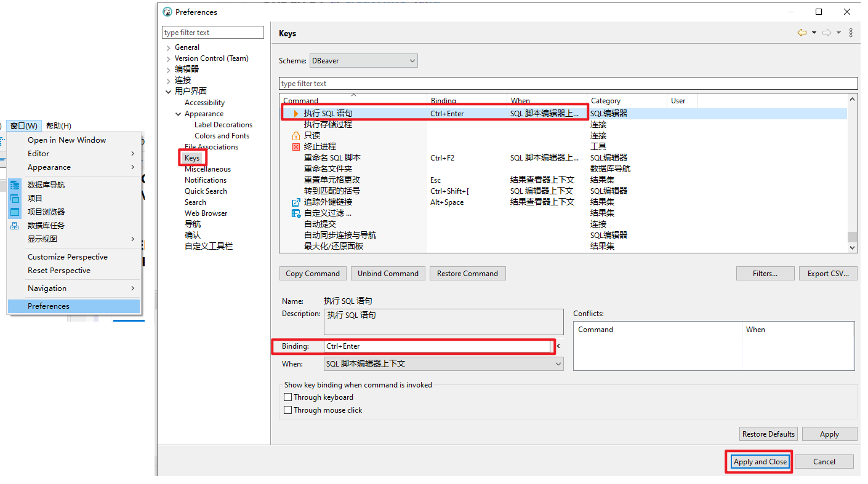Focus the Binding field containing Ctrl+Enter
This screenshot has width=868, height=484.
coord(436,346)
